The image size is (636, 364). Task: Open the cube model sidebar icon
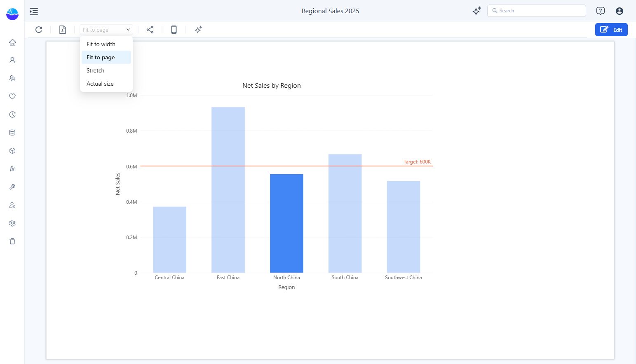click(x=12, y=151)
